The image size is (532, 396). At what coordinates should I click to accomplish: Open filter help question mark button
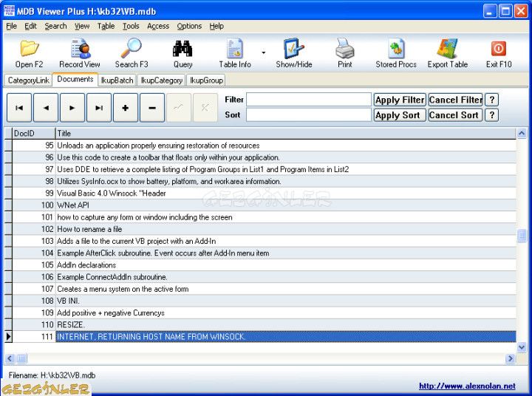point(492,100)
